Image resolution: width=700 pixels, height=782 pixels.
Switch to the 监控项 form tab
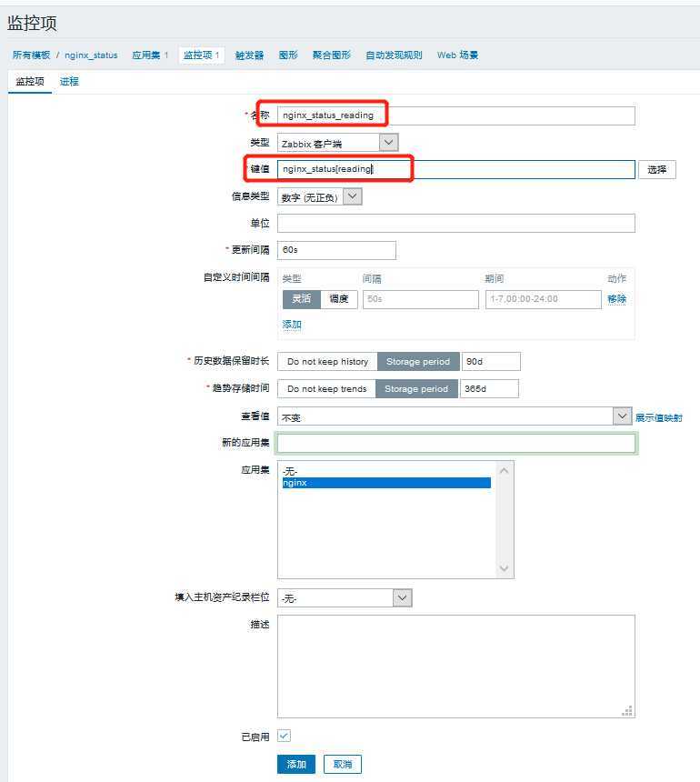pyautogui.click(x=30, y=81)
